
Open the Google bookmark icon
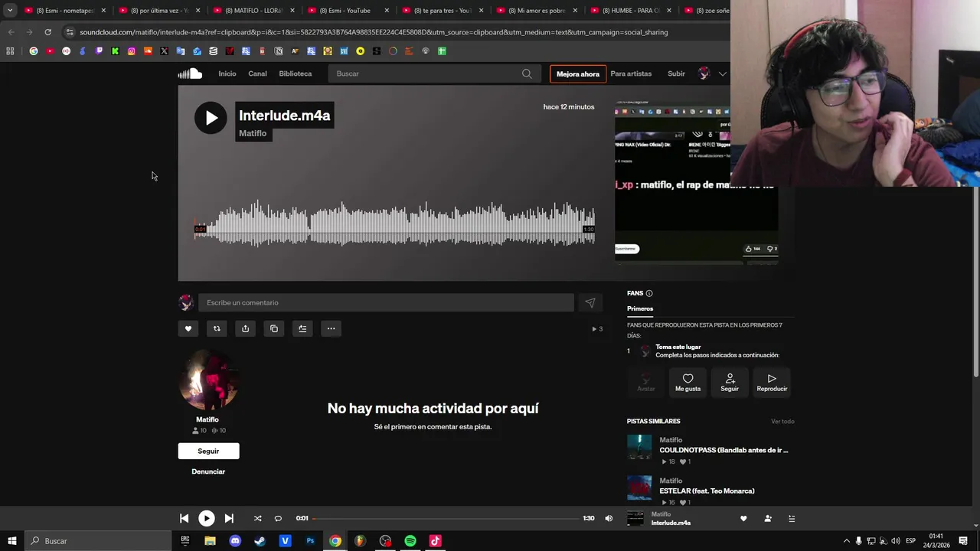(x=34, y=51)
